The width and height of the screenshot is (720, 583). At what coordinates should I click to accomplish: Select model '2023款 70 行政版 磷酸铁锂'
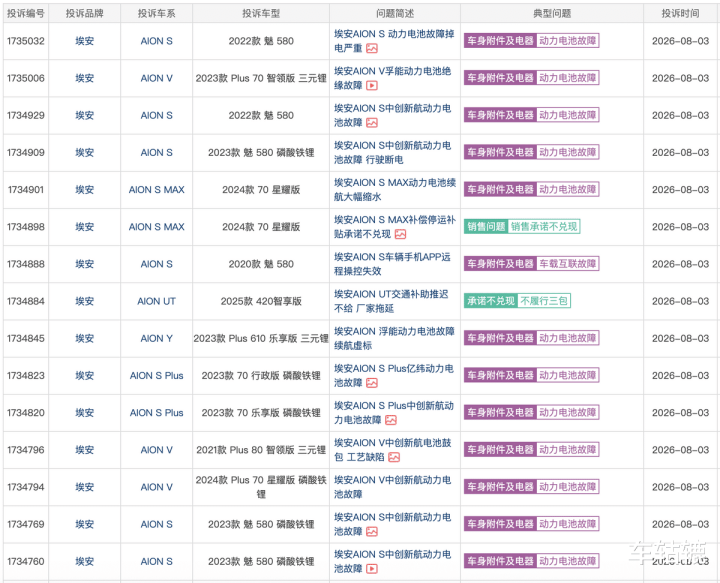(x=261, y=376)
